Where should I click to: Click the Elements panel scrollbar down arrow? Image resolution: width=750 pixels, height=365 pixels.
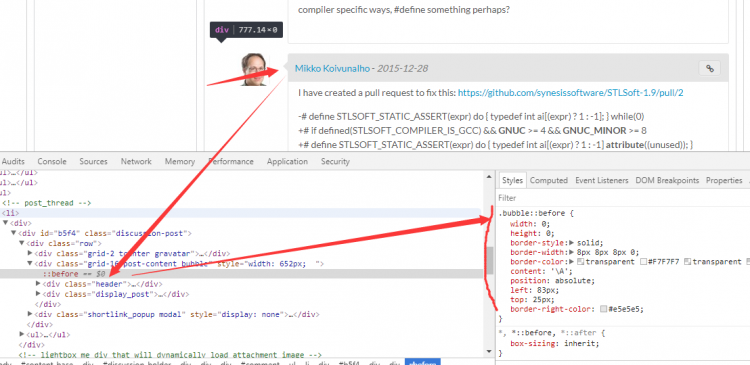(489, 352)
